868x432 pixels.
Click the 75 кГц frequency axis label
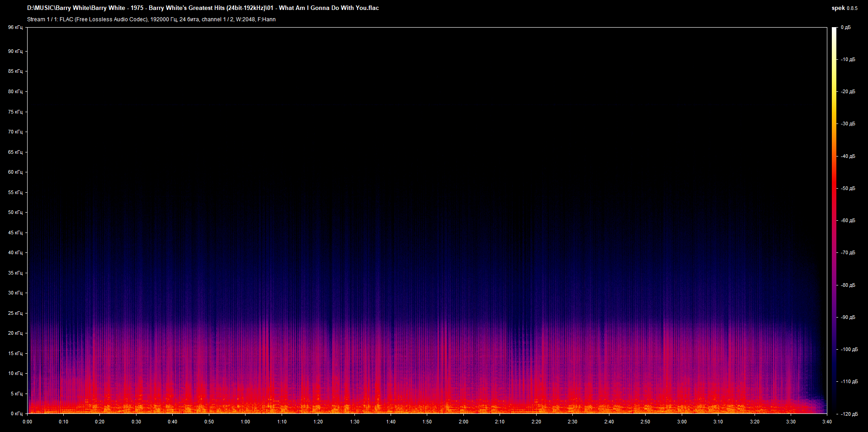click(15, 112)
